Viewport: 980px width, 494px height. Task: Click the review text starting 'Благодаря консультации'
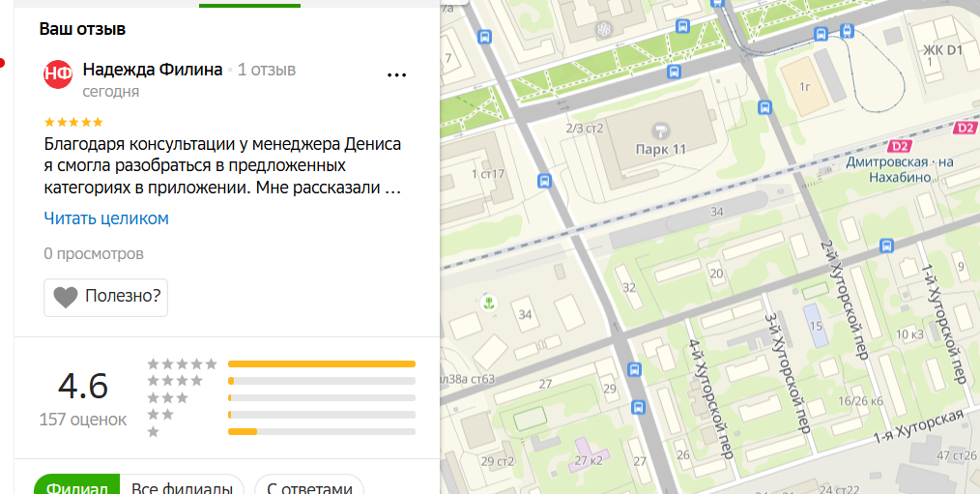pyautogui.click(x=222, y=166)
